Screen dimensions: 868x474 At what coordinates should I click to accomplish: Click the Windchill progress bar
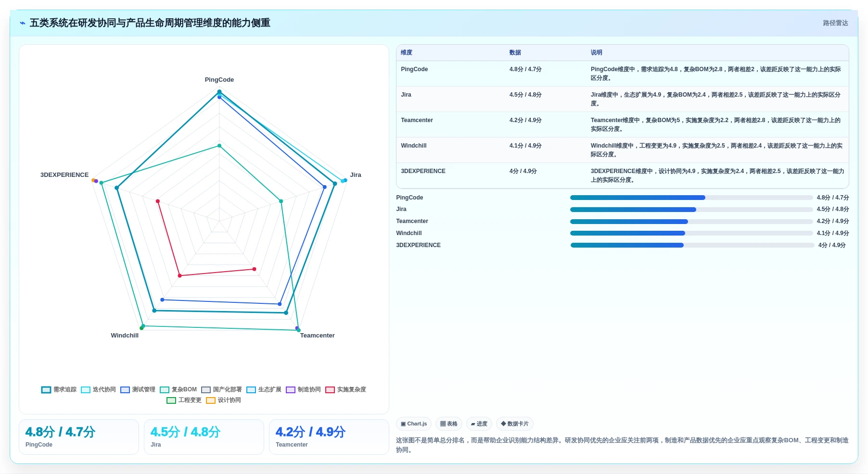691,234
